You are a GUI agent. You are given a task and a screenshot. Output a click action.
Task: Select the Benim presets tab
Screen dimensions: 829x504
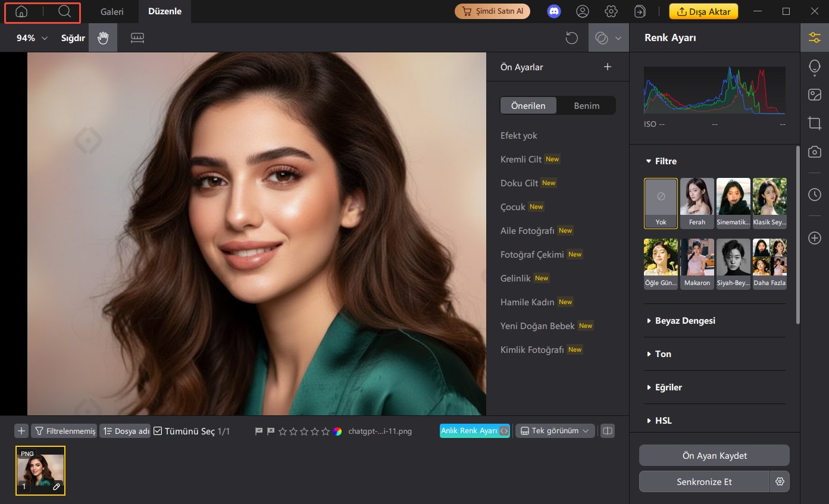point(587,105)
